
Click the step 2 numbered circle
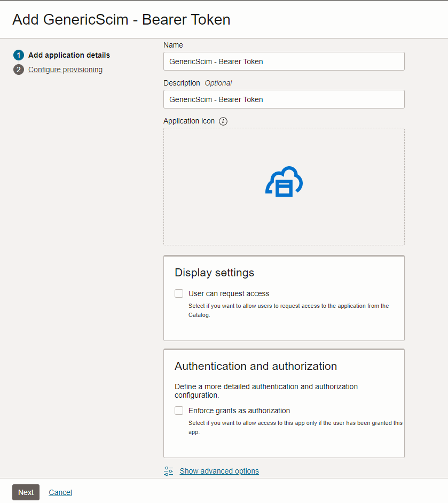19,69
